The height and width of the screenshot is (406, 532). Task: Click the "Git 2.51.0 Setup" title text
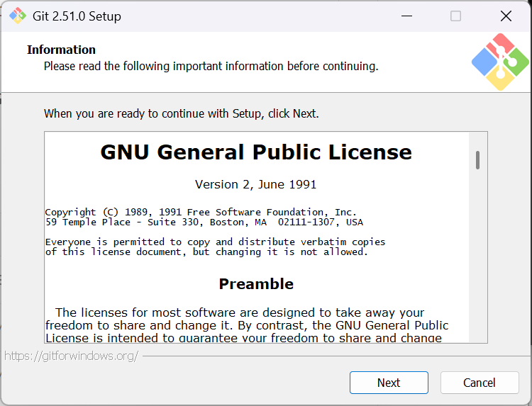tap(77, 16)
